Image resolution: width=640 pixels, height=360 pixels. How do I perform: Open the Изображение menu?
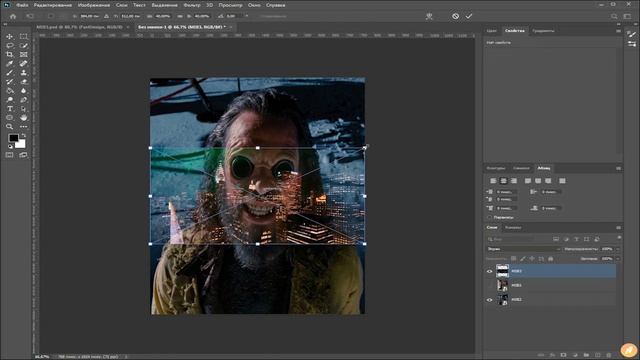[93, 5]
